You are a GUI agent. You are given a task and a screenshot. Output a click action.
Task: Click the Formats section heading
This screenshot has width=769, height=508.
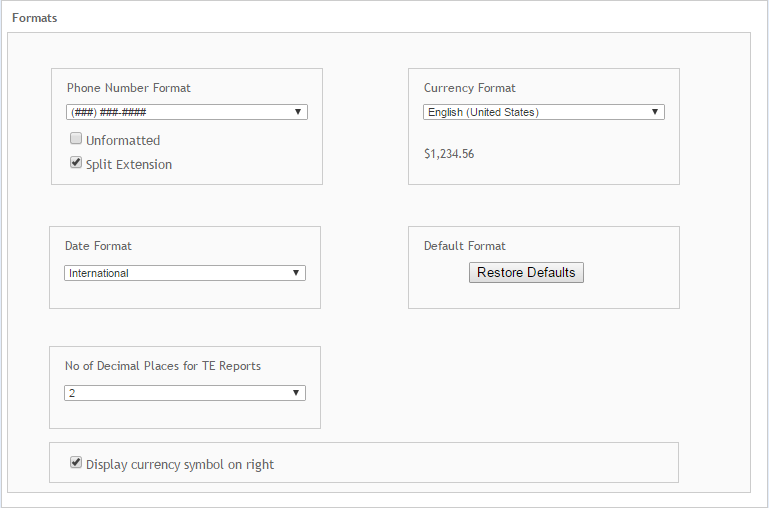pyautogui.click(x=34, y=18)
